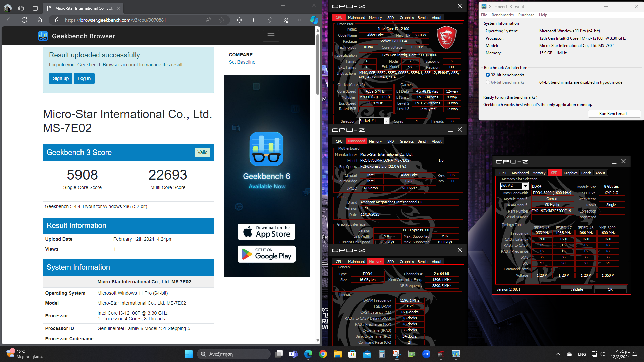
Task: Open Purchase menu in Geekbench 3
Action: 526,15
